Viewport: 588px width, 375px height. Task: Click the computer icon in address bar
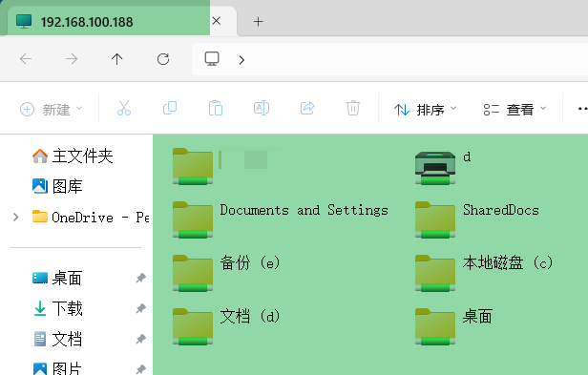click(x=212, y=59)
